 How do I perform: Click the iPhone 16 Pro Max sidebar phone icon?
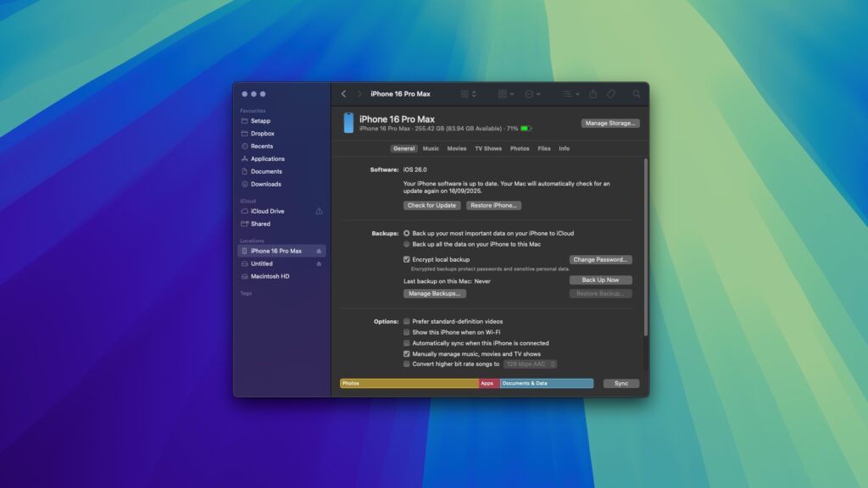pyautogui.click(x=245, y=251)
